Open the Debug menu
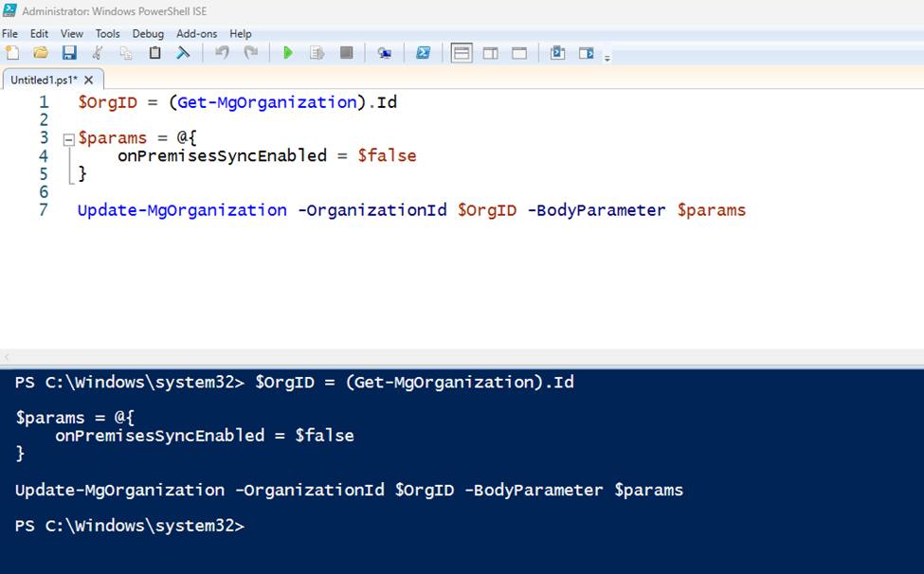924x574 pixels. click(x=148, y=33)
